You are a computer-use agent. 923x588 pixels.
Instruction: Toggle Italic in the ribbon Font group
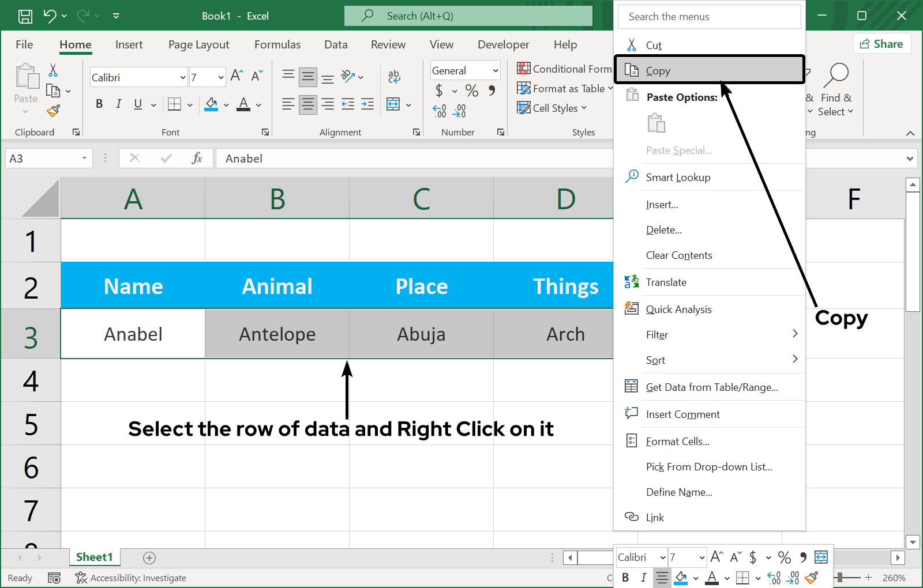pos(118,104)
